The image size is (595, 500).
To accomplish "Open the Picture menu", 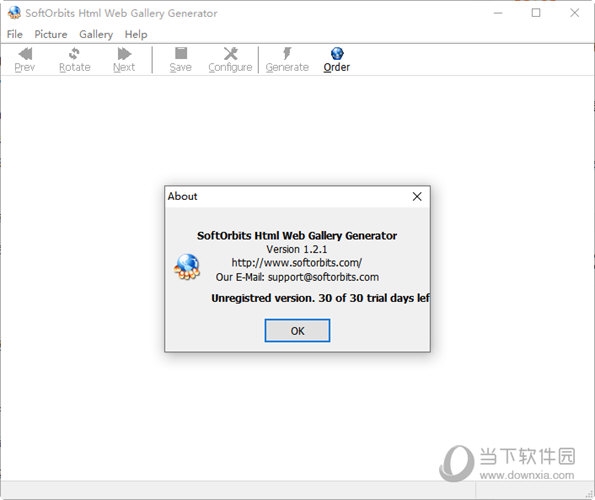I will [x=51, y=35].
